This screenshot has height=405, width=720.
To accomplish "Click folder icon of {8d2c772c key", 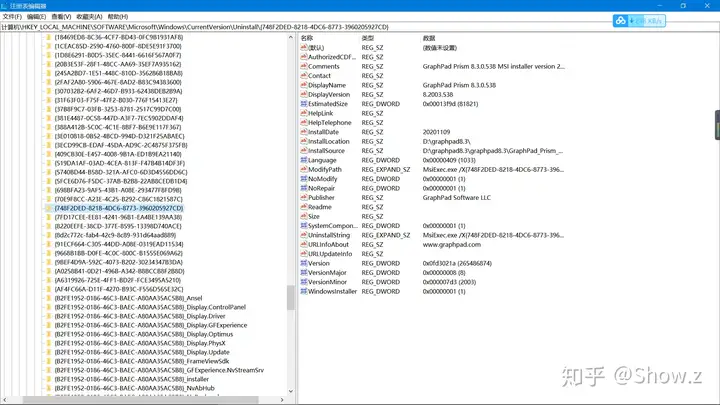I will (x=49, y=235).
